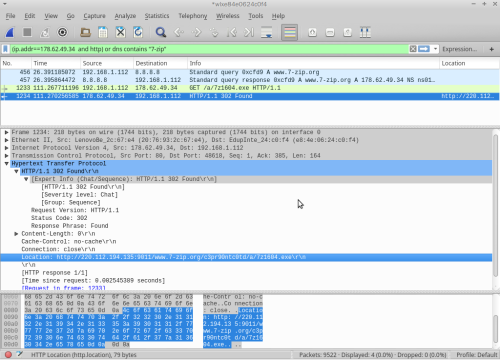Clear the display filter
This screenshot has height=360, width=500.
(x=413, y=49)
